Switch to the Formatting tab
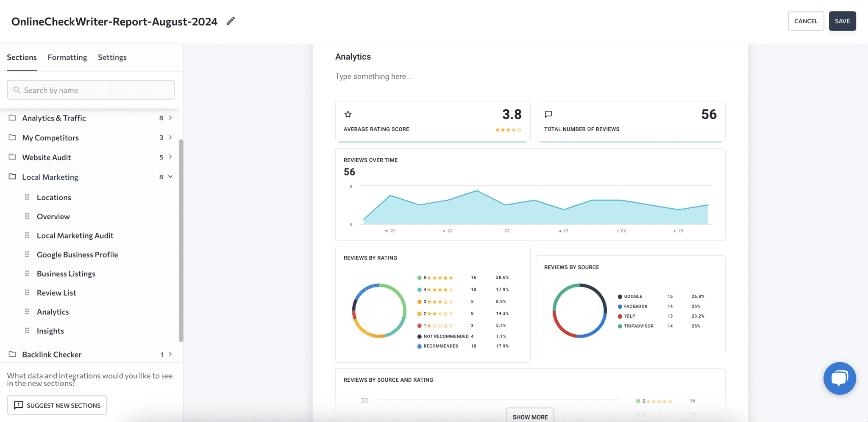868x422 pixels. [67, 57]
